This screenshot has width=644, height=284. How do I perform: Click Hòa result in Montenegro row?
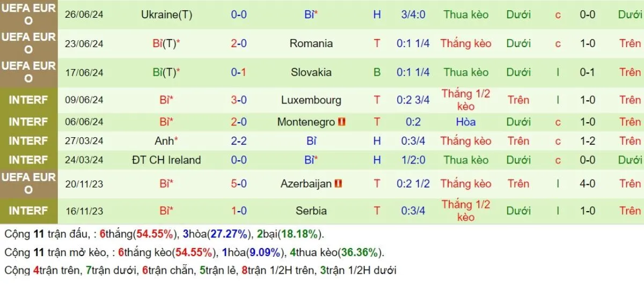[x=466, y=122]
